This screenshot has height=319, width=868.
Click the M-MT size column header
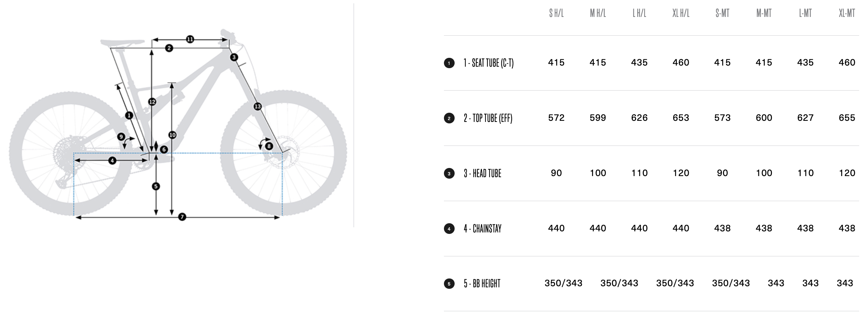coord(764,14)
